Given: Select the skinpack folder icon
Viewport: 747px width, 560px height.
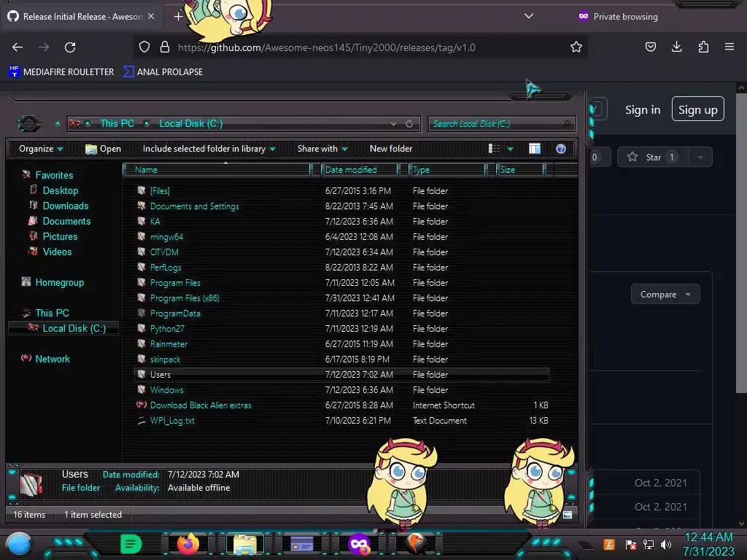Looking at the screenshot, I should pyautogui.click(x=142, y=359).
